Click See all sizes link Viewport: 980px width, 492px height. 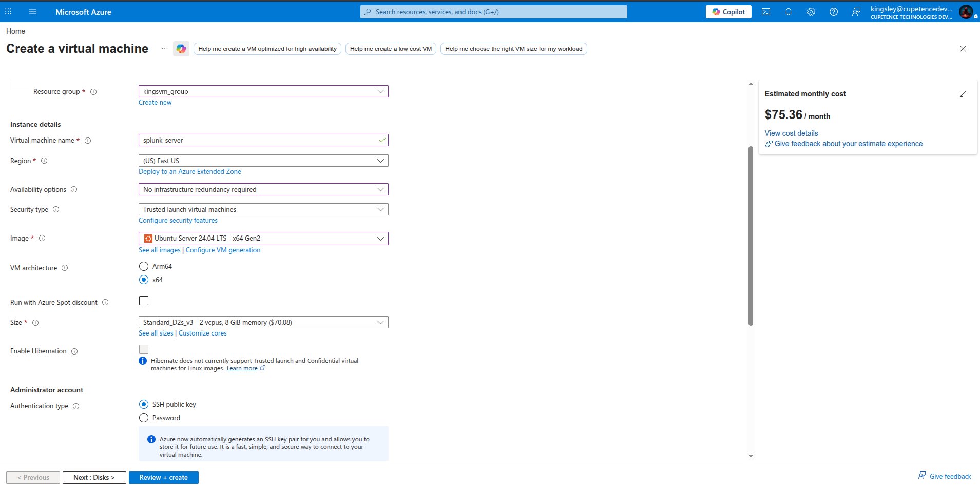(156, 333)
